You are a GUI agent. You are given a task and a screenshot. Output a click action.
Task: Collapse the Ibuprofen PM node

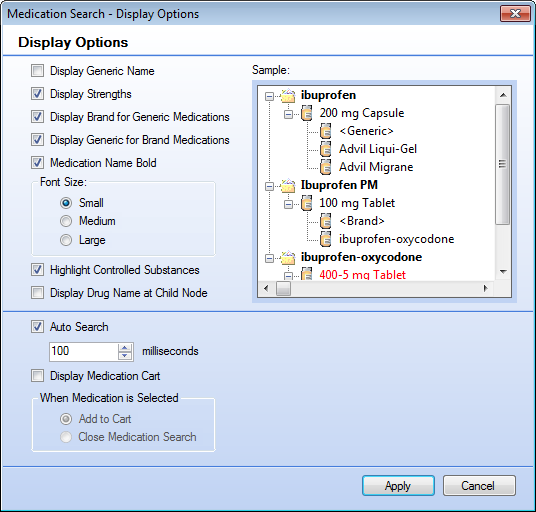point(269,186)
